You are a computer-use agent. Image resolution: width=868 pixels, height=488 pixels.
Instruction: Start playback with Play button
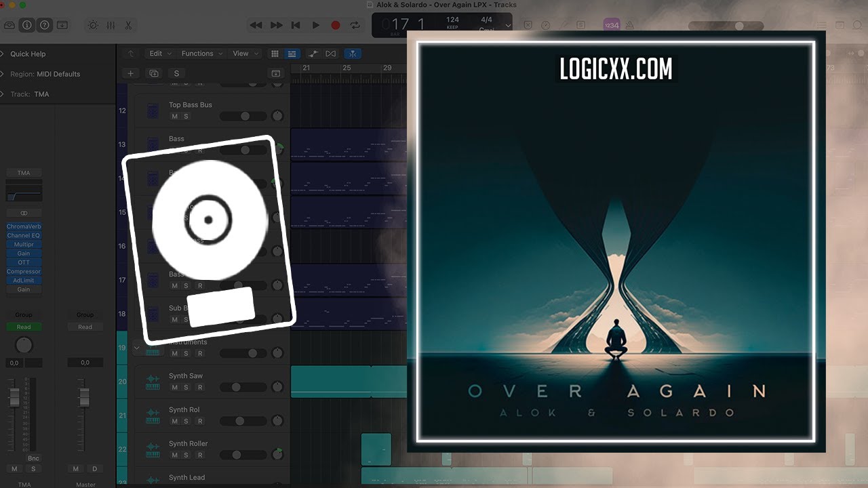coord(315,25)
